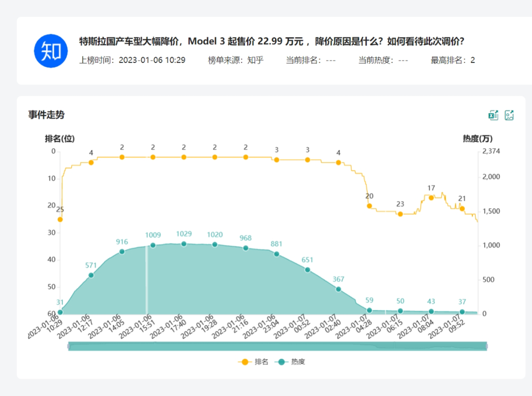Click the left handle of zoom slider
The image size is (532, 396).
pos(69,346)
